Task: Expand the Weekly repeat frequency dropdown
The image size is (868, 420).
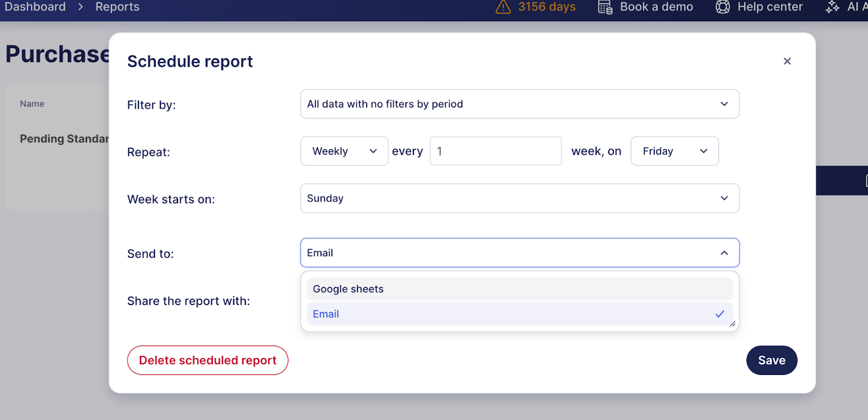Action: 344,151
